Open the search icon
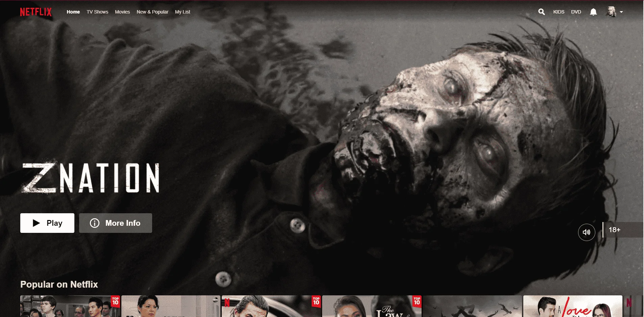Screen dimensions: 644x317 point(542,12)
